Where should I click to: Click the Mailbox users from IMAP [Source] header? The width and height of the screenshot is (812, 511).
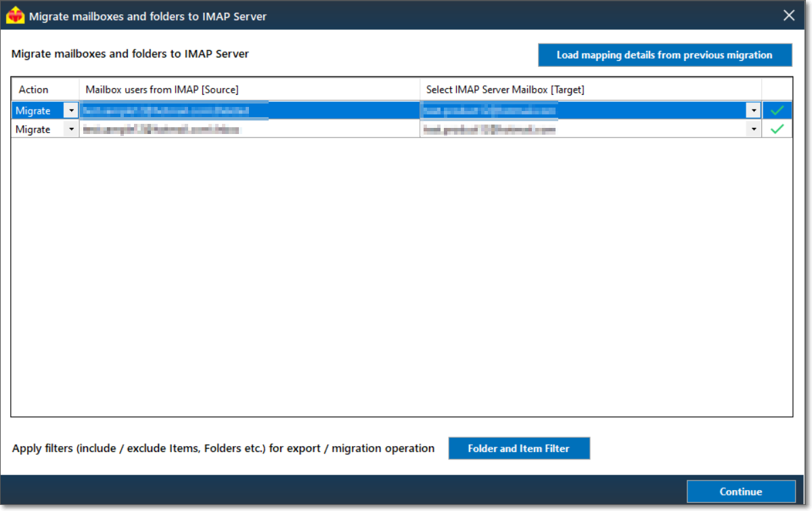pos(162,89)
